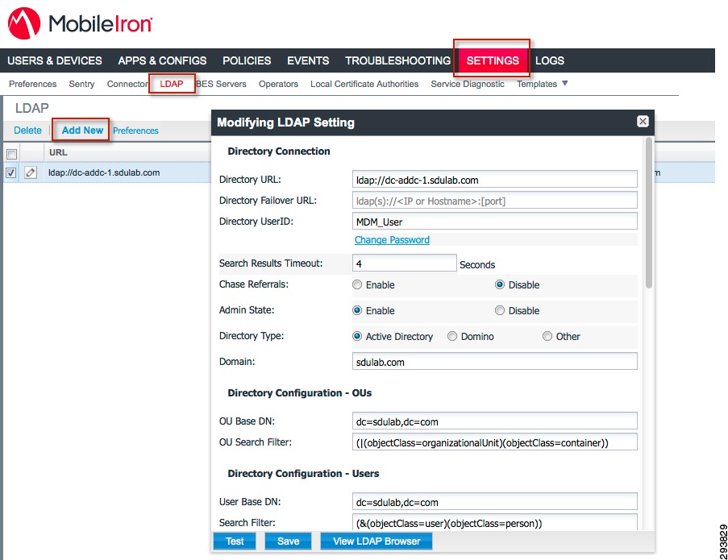This screenshot has width=728, height=560.
Task: Click the ldap://dc-addc-1.sdulab.com URL cell
Action: click(104, 172)
